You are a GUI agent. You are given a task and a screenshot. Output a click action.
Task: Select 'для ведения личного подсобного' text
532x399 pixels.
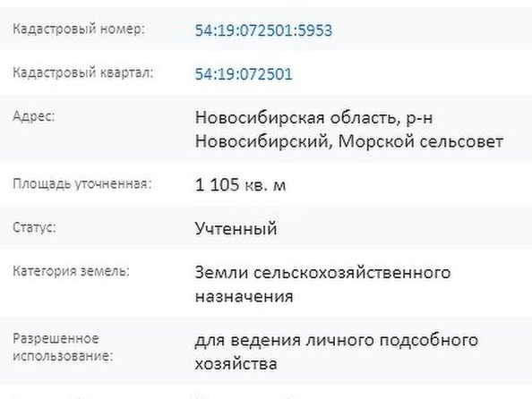point(336,340)
